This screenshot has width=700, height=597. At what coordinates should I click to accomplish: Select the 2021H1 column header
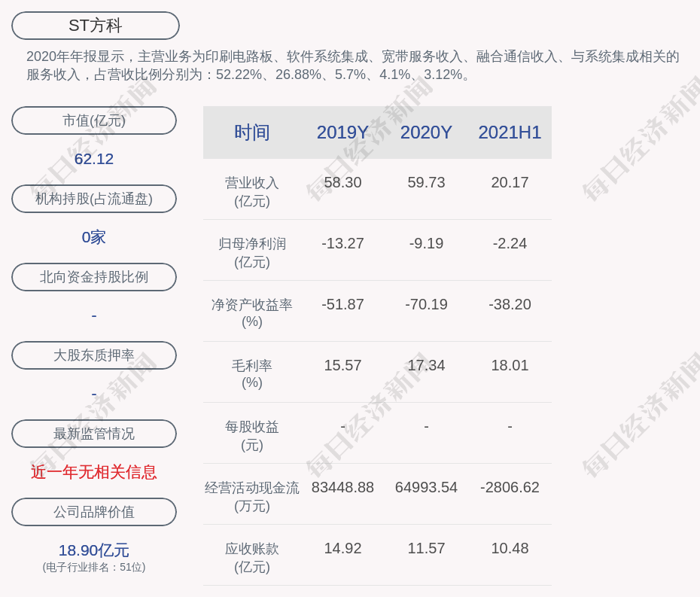(x=510, y=132)
